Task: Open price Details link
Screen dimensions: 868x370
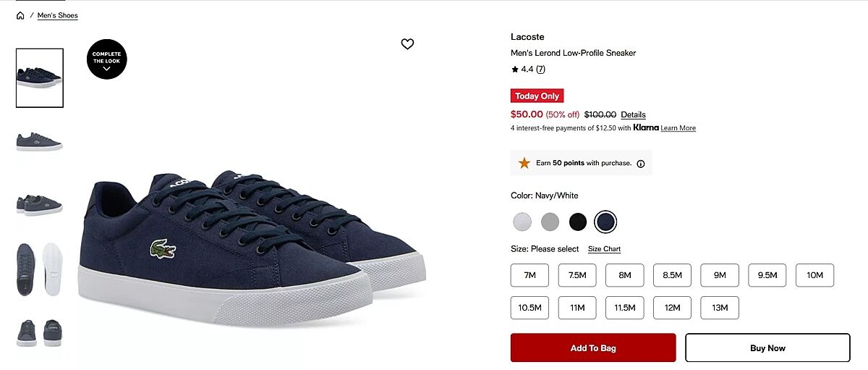Action: pyautogui.click(x=633, y=114)
